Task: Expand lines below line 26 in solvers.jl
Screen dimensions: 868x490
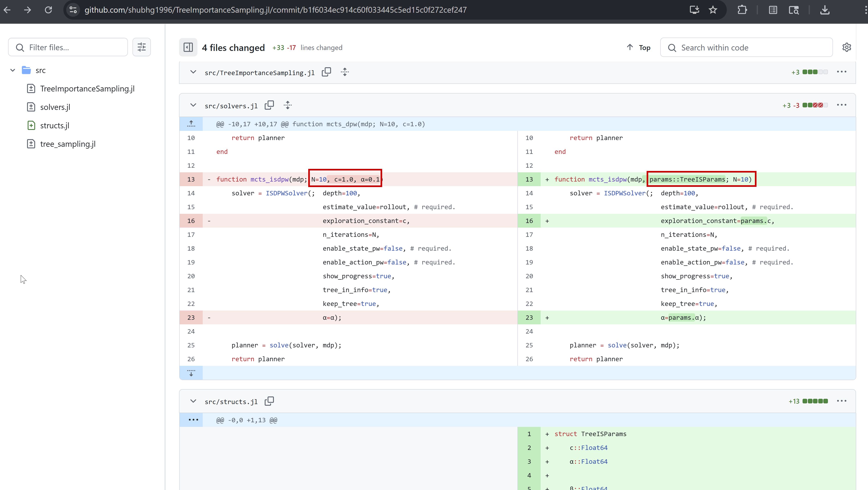Action: (191, 373)
